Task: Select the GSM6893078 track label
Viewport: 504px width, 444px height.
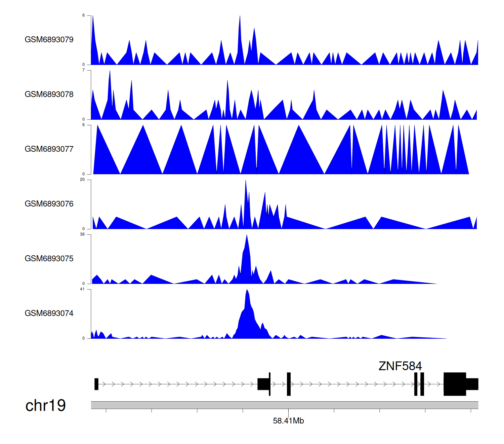Action: click(49, 95)
